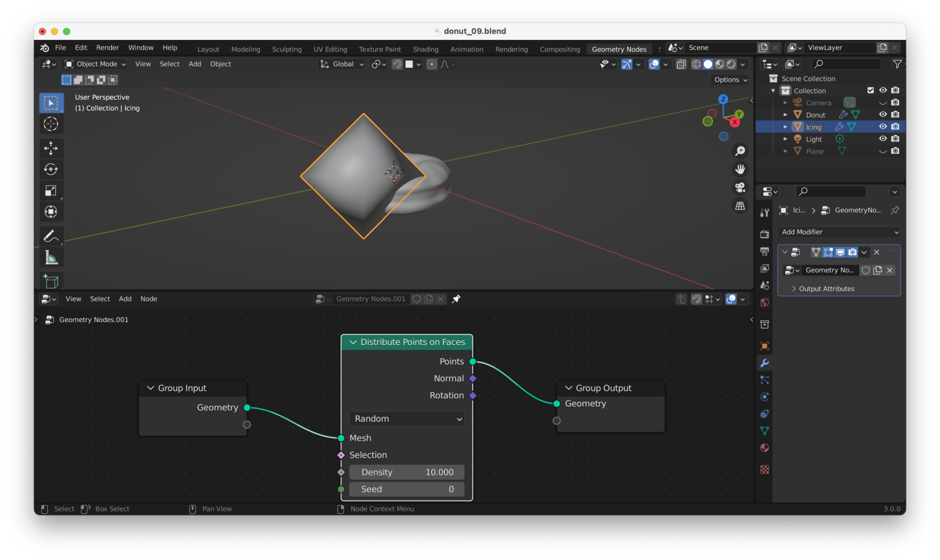Select the Measure ruler tool
The height and width of the screenshot is (560, 940).
pyautogui.click(x=51, y=259)
